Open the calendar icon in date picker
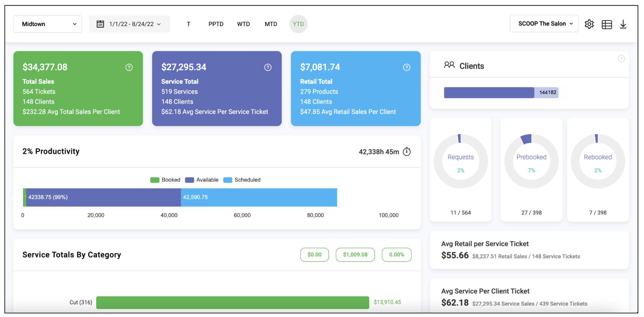The width and height of the screenshot is (644, 317). coord(100,24)
